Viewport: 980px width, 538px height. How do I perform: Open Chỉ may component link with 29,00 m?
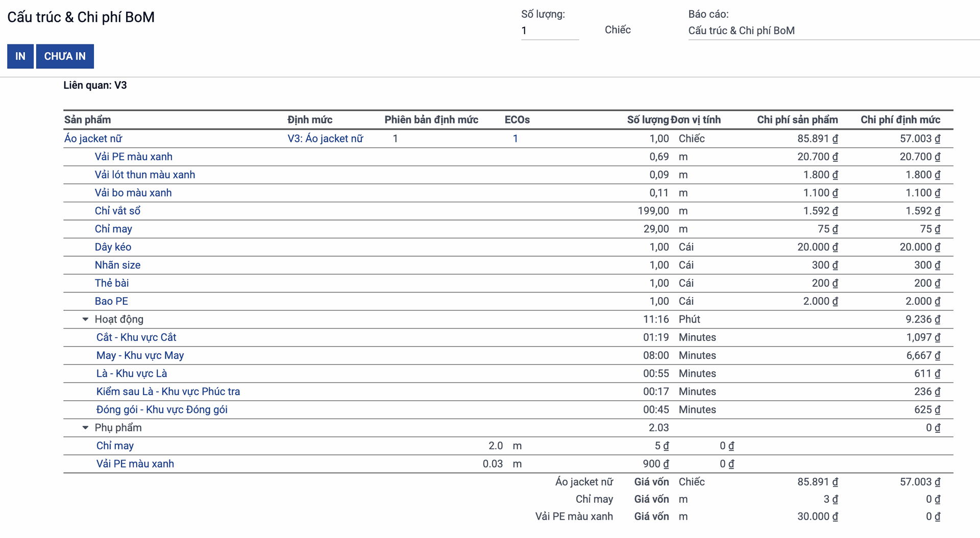click(113, 229)
